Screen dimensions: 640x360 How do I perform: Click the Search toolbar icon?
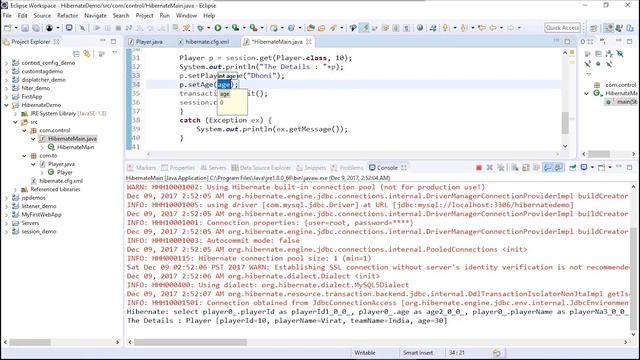[333, 28]
